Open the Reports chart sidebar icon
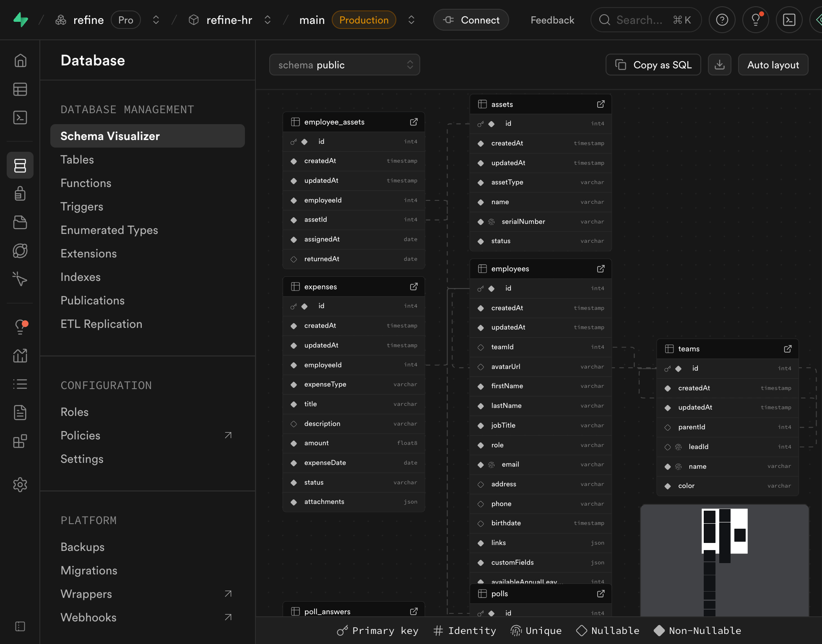The image size is (822, 644). point(20,356)
